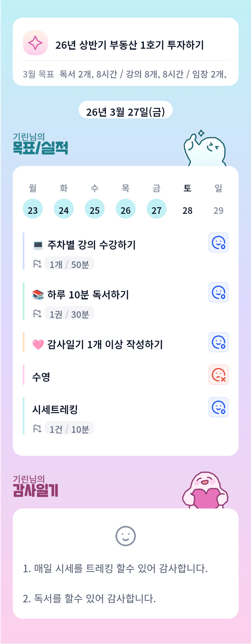
Task: Click the pink sparkle goal icon
Action: click(35, 43)
